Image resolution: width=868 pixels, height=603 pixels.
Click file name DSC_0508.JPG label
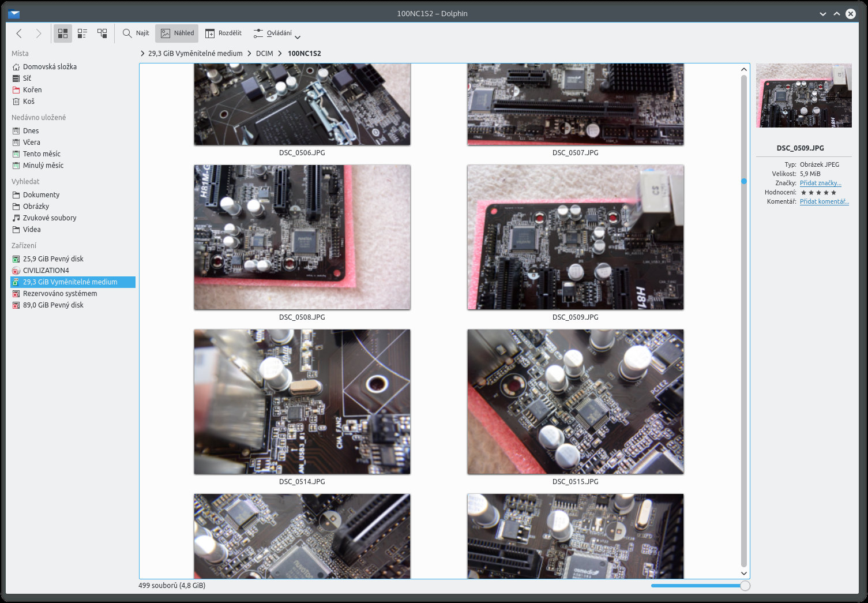(302, 317)
